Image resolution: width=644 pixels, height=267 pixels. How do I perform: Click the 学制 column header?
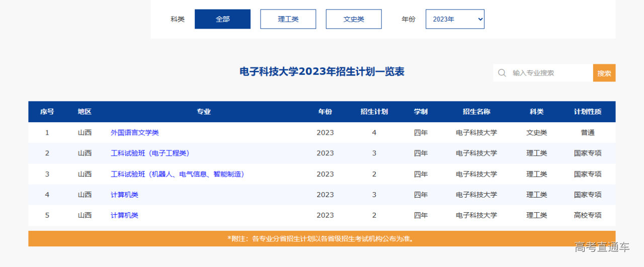pos(421,112)
